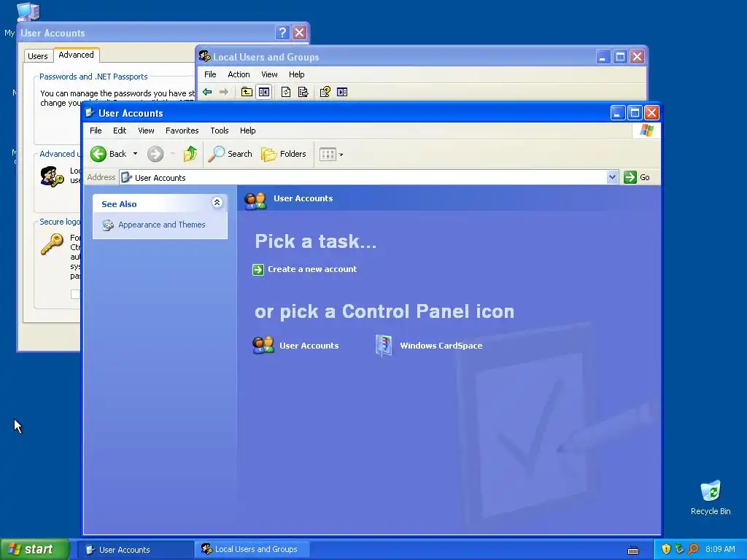Select the Advanced tab in the User Accounts dialog
Viewport: 747px width, 560px height.
click(76, 55)
